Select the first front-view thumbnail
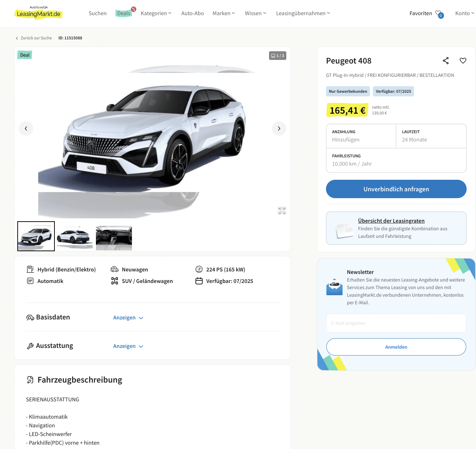Viewport: 476px width, 449px height. pos(36,236)
